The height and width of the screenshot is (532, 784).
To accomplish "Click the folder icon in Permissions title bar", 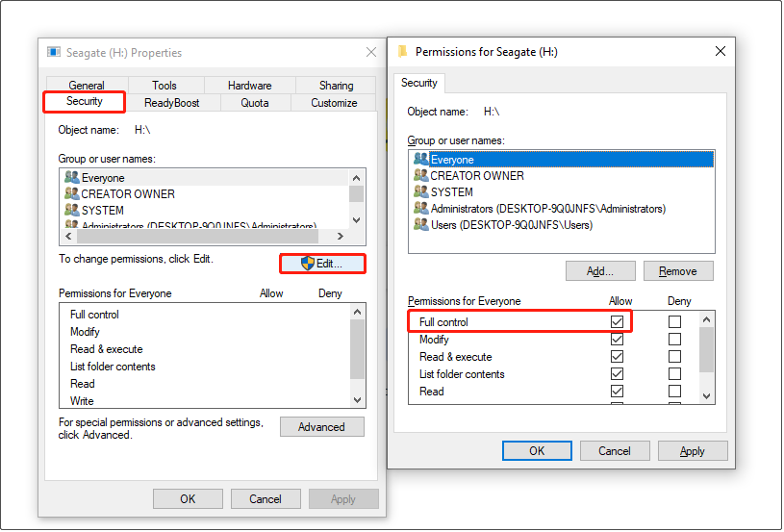I will pos(402,52).
